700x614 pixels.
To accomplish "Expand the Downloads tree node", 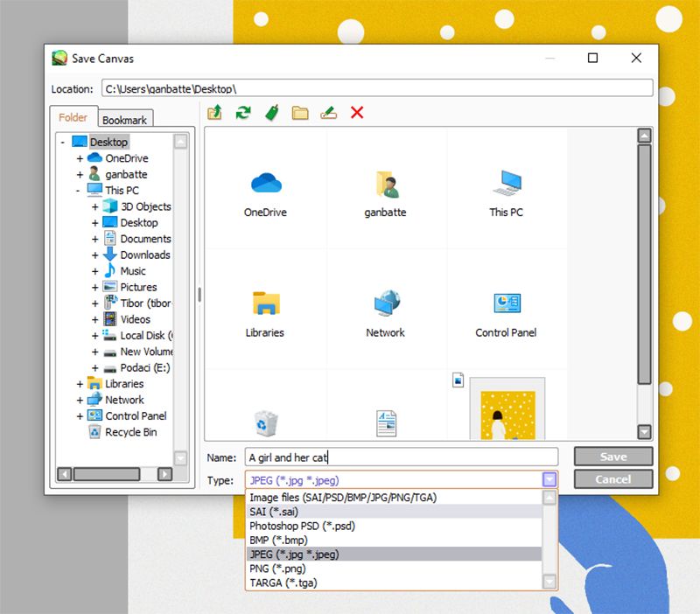I will (x=94, y=255).
